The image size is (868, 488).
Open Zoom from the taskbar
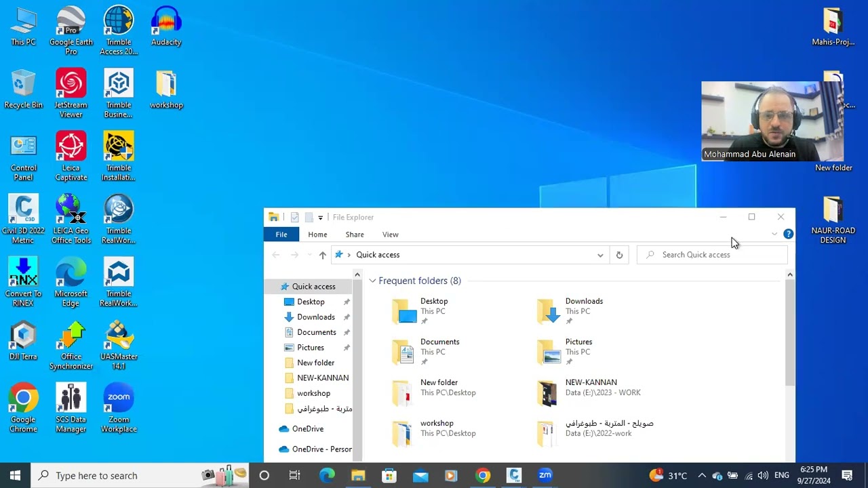click(545, 475)
